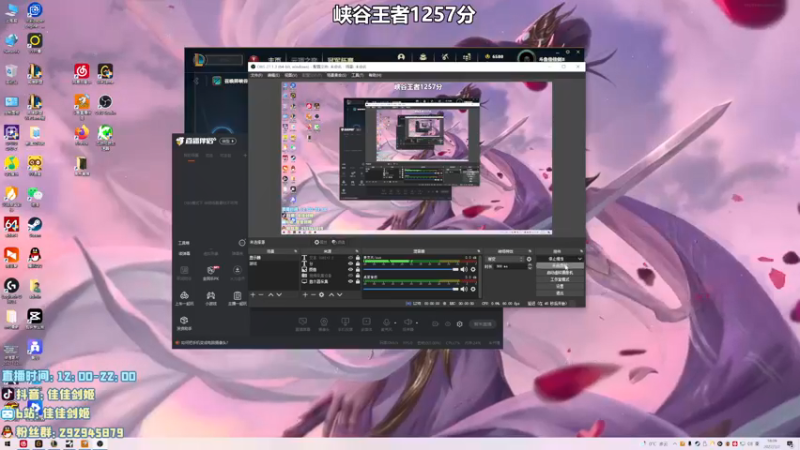Click the 桌面音频 volume slider
The height and width of the screenshot is (450, 800).
point(411,289)
